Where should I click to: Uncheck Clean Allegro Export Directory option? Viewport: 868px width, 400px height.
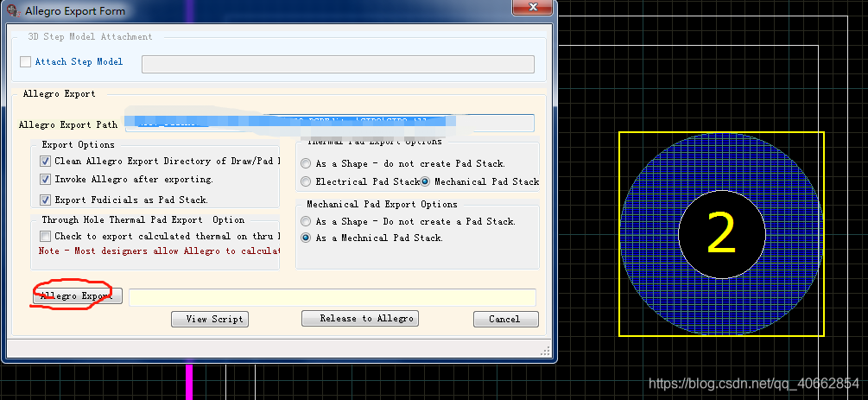click(x=46, y=162)
